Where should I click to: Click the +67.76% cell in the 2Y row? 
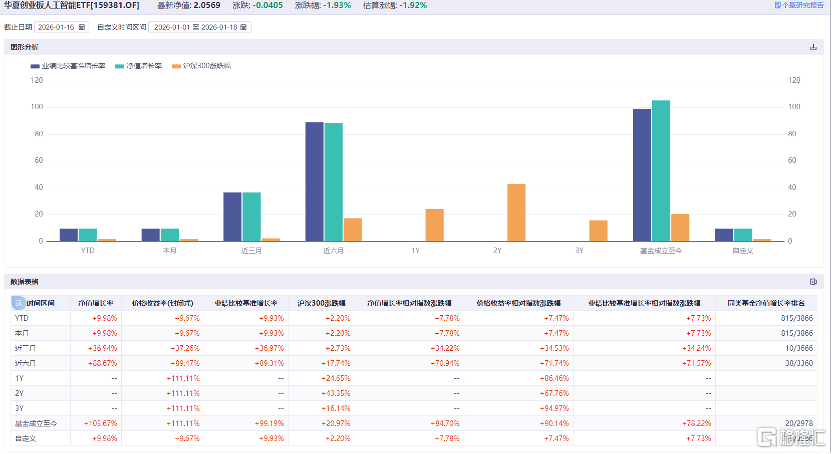(x=554, y=393)
